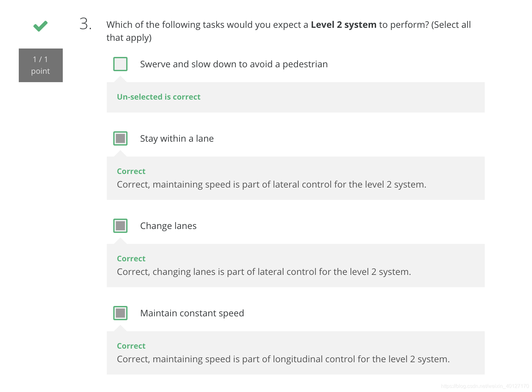Click the Maintain constant speed label
Image resolution: width=532 pixels, height=392 pixels.
(x=192, y=313)
